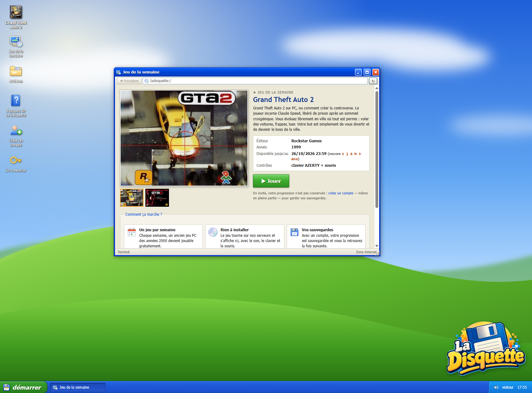The height and width of the screenshot is (393, 532).
Task: Click the CD icon in Rien à installer
Action: 213,232
